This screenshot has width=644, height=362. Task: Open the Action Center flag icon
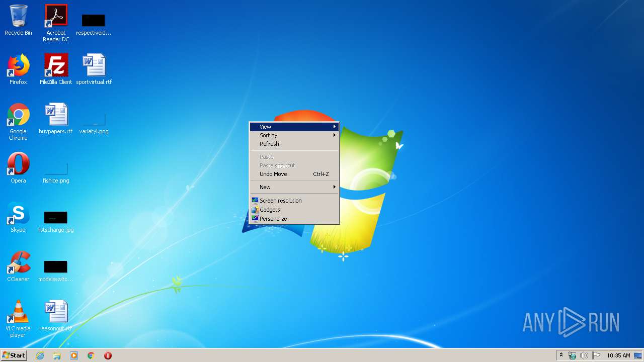596,355
